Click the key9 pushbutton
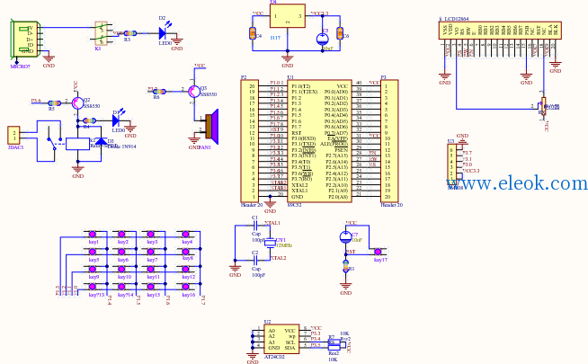 click(92, 269)
